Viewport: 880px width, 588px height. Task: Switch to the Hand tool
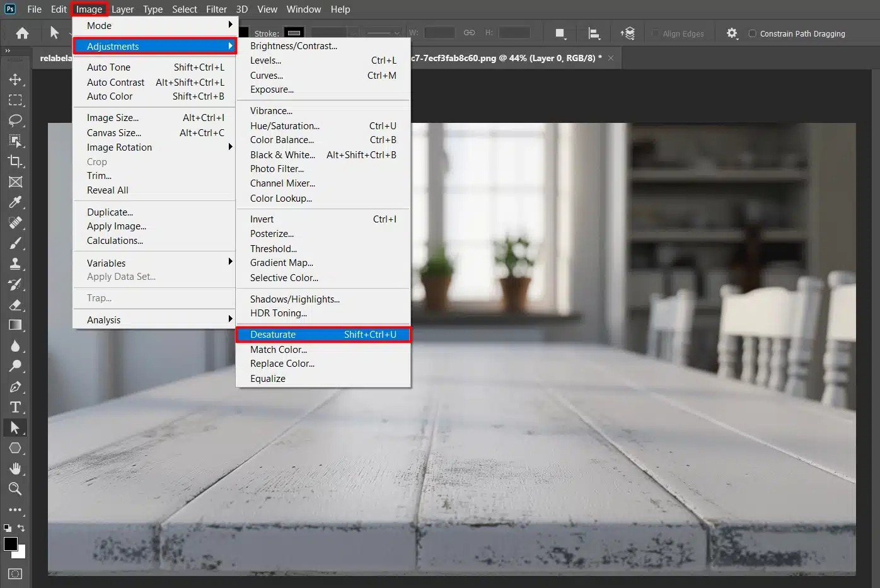tap(15, 468)
